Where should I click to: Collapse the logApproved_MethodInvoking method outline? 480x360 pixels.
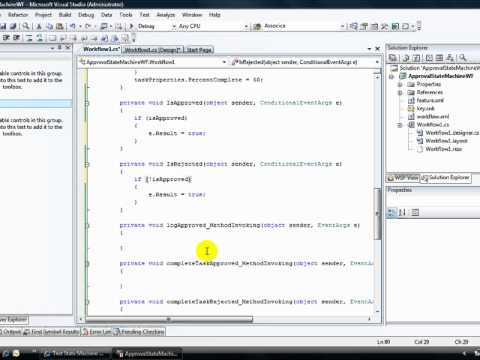coord(87,226)
